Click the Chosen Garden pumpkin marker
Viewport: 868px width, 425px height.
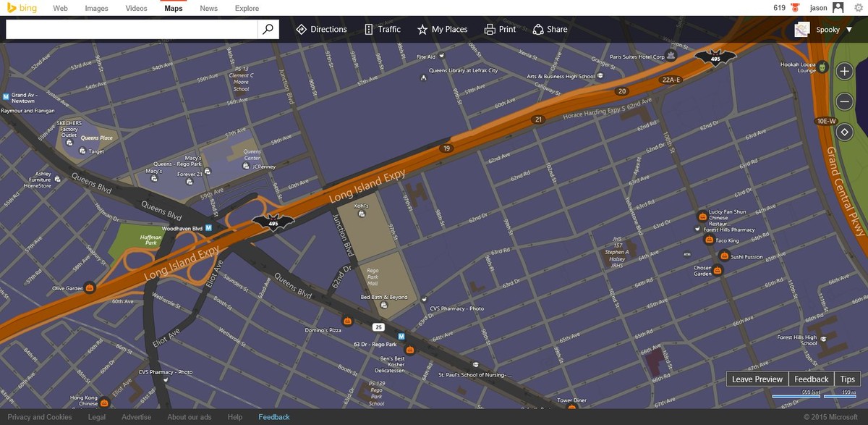coord(718,270)
